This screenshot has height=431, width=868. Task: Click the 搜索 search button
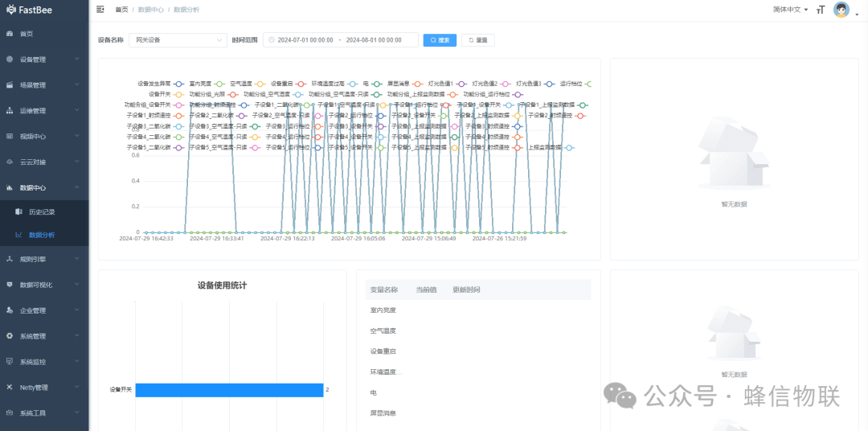coord(440,40)
